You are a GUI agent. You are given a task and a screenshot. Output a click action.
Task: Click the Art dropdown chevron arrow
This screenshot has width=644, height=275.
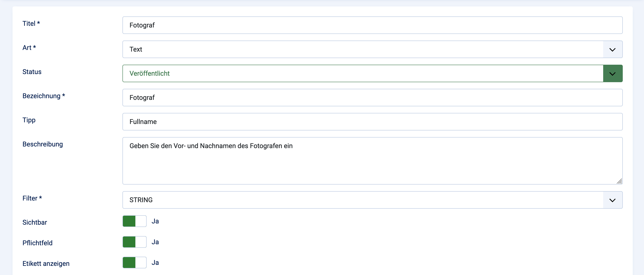pyautogui.click(x=612, y=50)
